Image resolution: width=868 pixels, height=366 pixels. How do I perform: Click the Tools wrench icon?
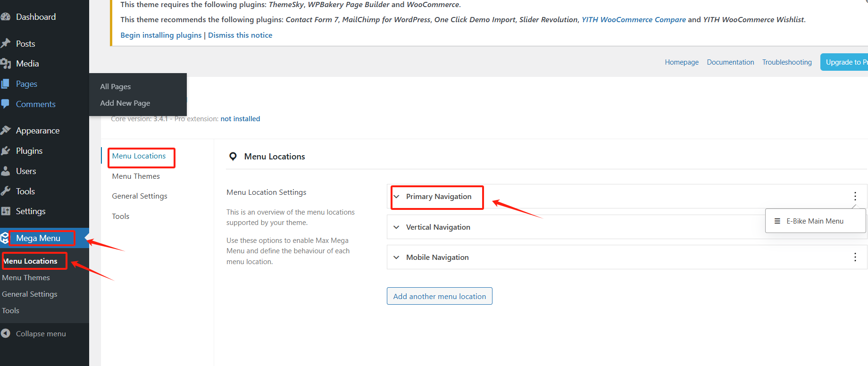[x=6, y=191]
